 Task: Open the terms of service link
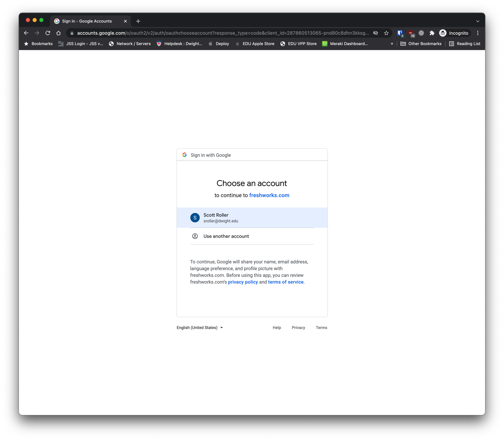pyautogui.click(x=286, y=282)
